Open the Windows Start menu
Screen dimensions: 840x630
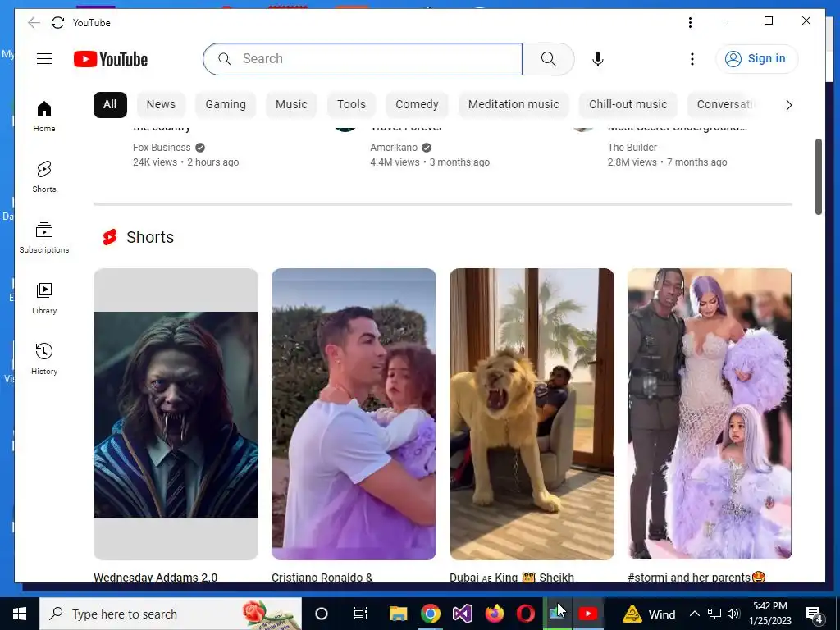(20, 614)
